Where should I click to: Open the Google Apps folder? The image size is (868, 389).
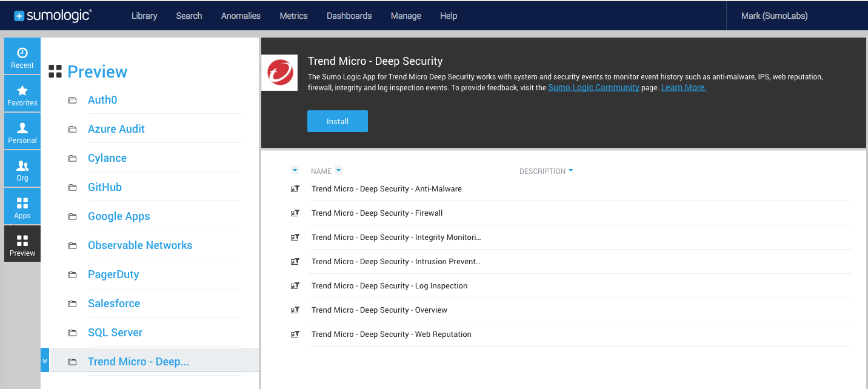(x=119, y=216)
